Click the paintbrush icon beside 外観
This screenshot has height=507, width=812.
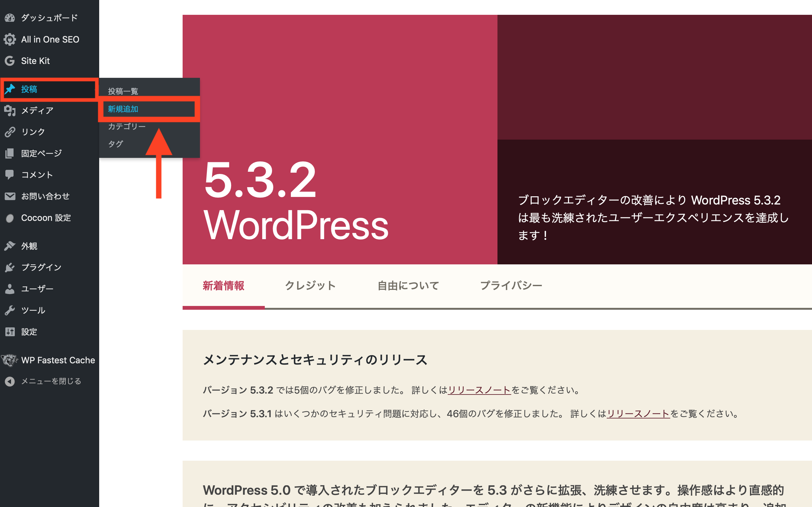point(10,246)
